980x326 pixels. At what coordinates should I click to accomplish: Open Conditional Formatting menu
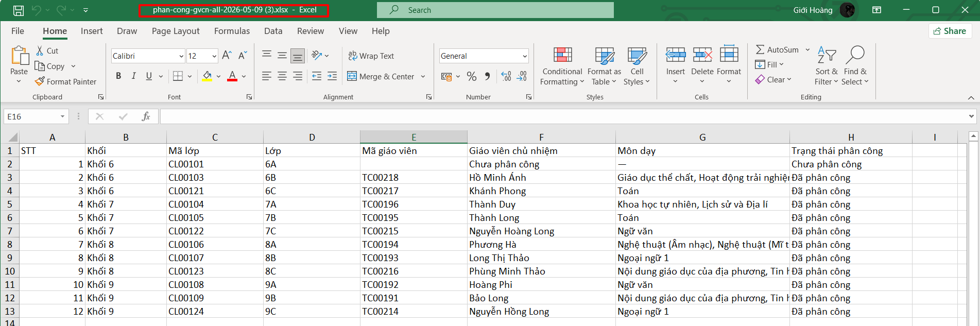562,66
